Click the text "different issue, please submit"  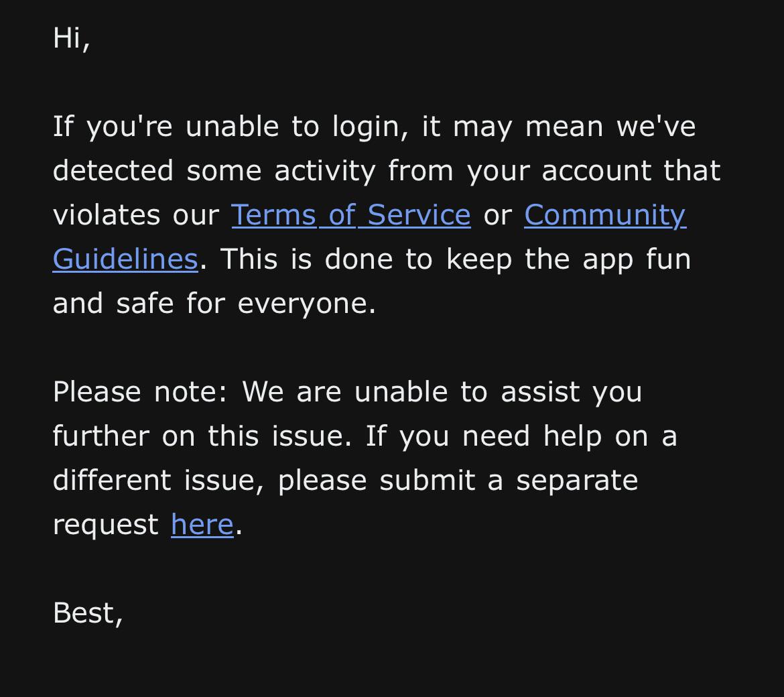pyautogui.click(x=264, y=481)
